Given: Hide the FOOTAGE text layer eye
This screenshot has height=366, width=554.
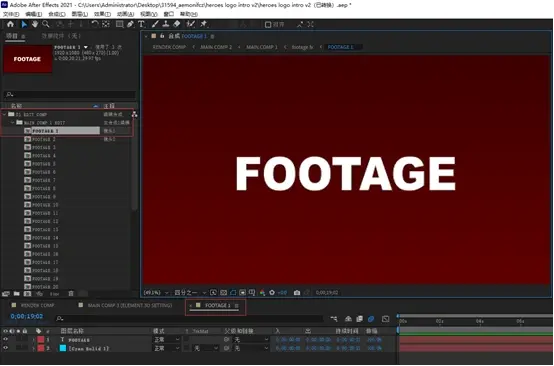Looking at the screenshot, I should tap(5, 340).
